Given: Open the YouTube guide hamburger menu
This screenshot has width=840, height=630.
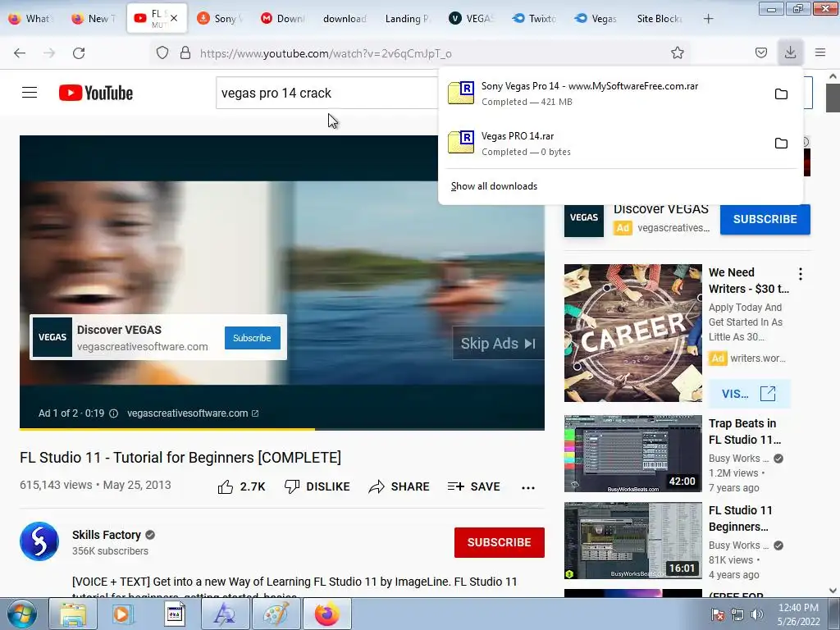Looking at the screenshot, I should (x=30, y=93).
